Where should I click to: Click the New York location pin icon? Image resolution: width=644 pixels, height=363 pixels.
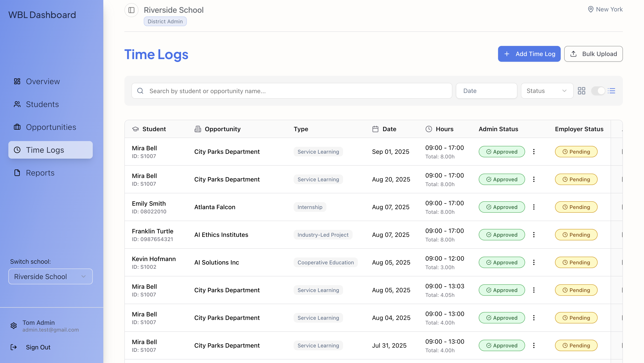pos(591,9)
